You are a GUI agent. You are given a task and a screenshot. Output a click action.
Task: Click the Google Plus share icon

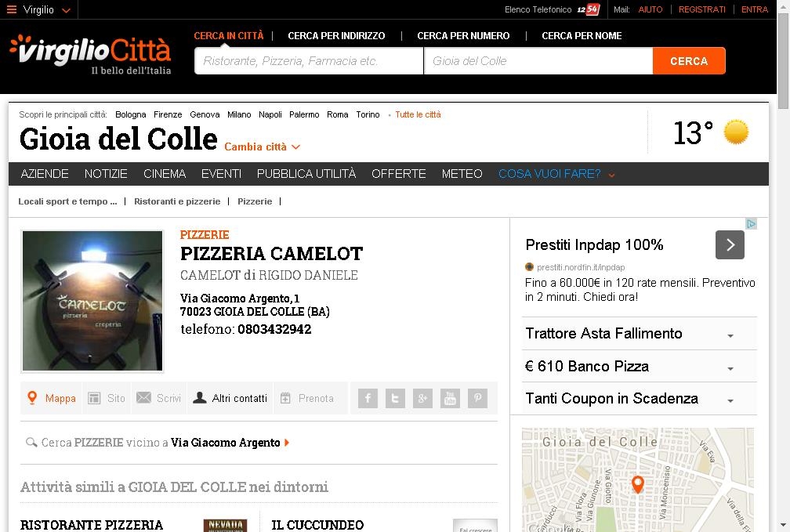tap(422, 399)
